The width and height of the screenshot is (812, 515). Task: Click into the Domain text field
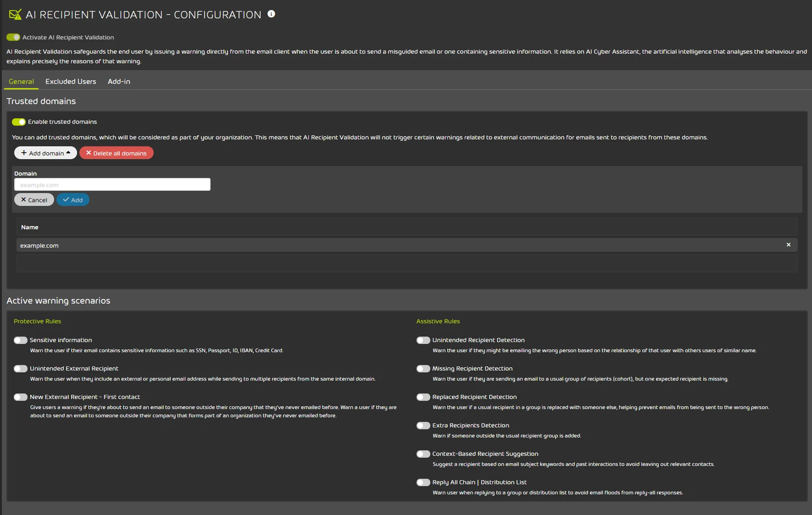pos(112,185)
